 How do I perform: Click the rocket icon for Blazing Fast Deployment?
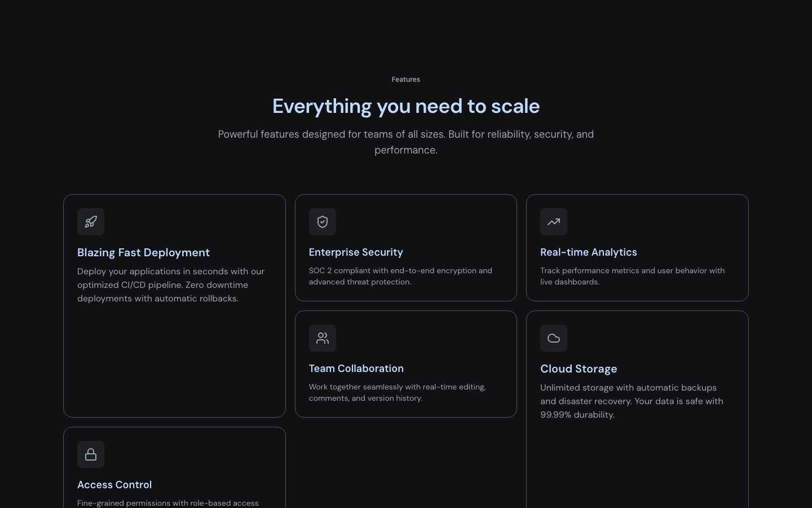pos(91,222)
